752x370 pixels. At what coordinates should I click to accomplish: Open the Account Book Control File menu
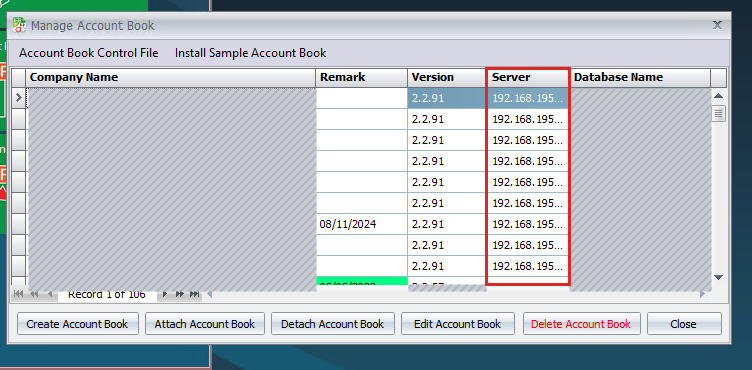(x=89, y=53)
